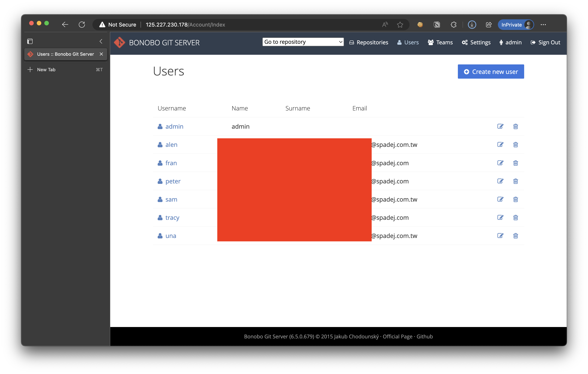The height and width of the screenshot is (374, 588).
Task: Open the browser Extensions puzzle icon
Action: coord(454,24)
